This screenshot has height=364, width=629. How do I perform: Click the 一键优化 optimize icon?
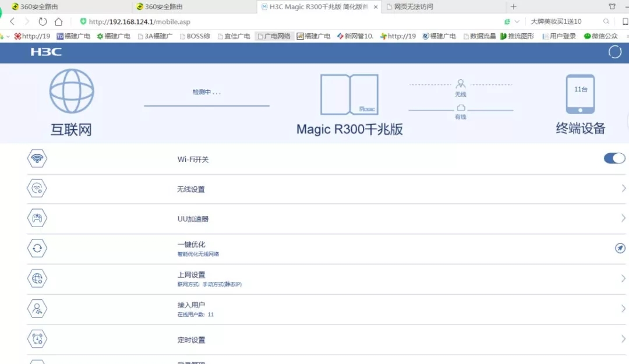click(x=37, y=248)
